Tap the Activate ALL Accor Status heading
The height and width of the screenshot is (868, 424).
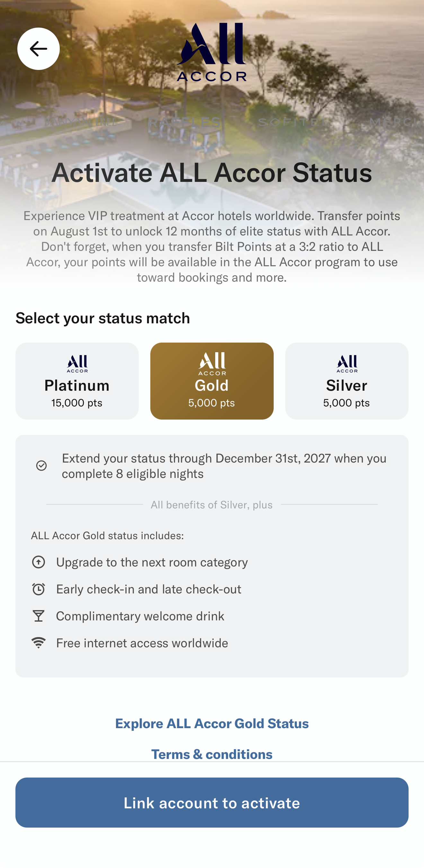[212, 173]
